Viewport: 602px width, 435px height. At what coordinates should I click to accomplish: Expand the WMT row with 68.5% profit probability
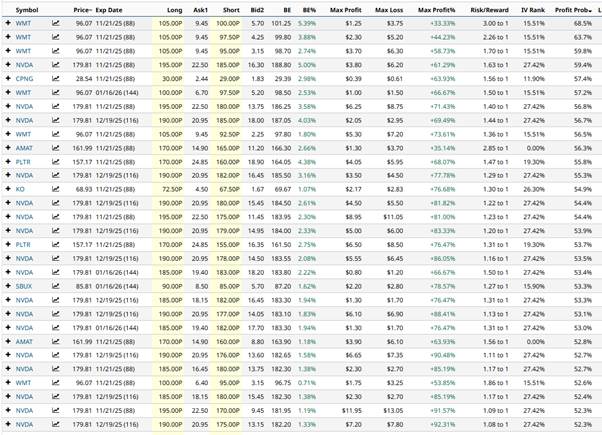pos(8,23)
